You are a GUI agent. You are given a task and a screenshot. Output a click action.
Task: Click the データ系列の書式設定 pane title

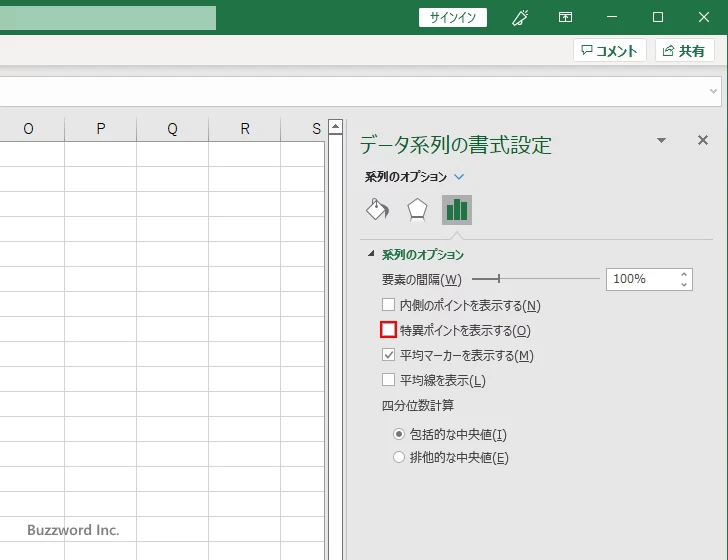[455, 144]
